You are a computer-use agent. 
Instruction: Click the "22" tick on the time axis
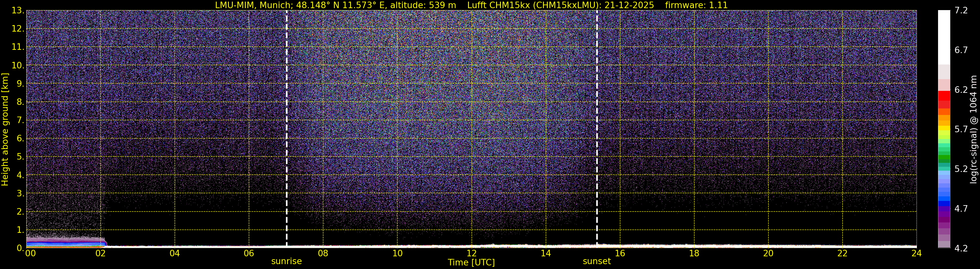[x=842, y=253]
